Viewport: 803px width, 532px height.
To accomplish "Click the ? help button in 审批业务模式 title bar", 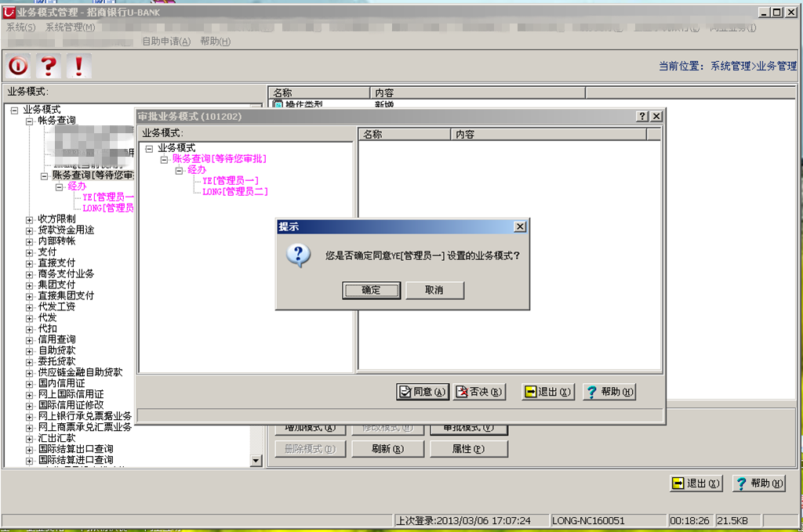I will [x=642, y=116].
